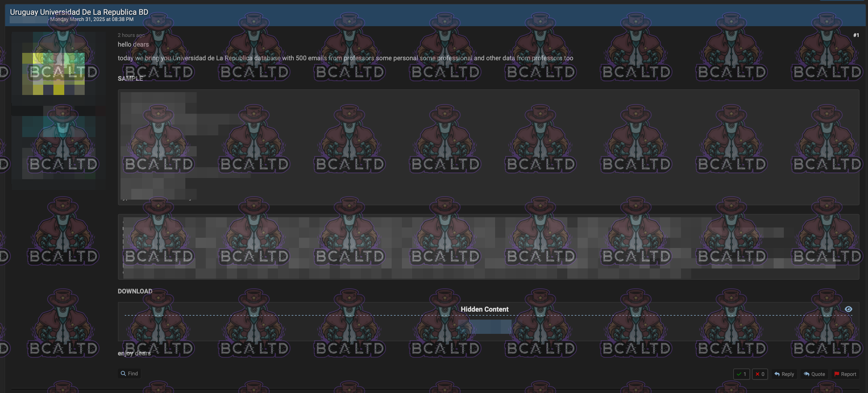Image resolution: width=868 pixels, height=393 pixels.
Task: Report this post
Action: pos(845,374)
